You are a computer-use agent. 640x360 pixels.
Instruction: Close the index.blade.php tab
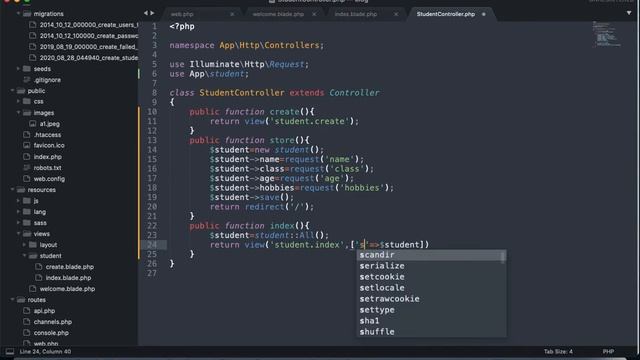[x=396, y=14]
